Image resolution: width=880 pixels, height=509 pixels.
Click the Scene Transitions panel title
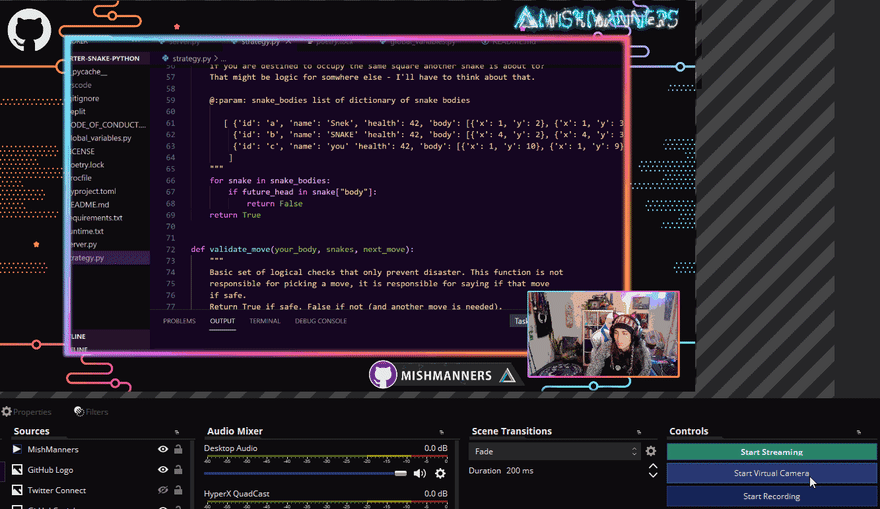[511, 431]
